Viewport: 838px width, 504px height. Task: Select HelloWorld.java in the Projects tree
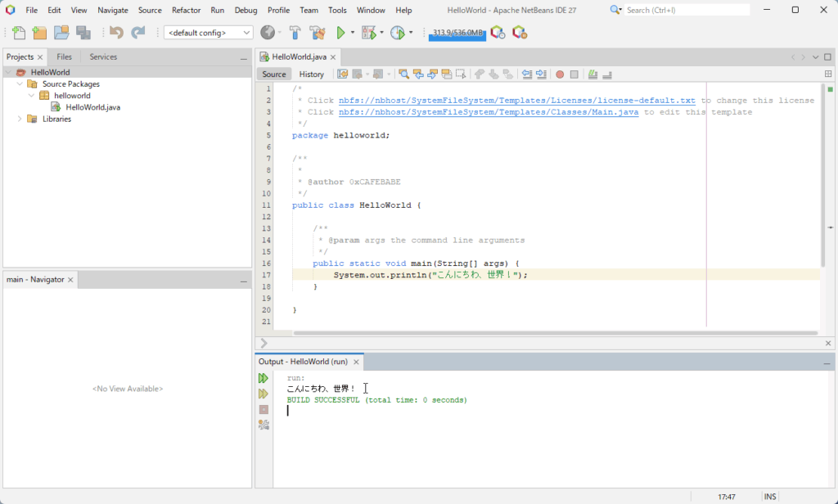tap(92, 106)
